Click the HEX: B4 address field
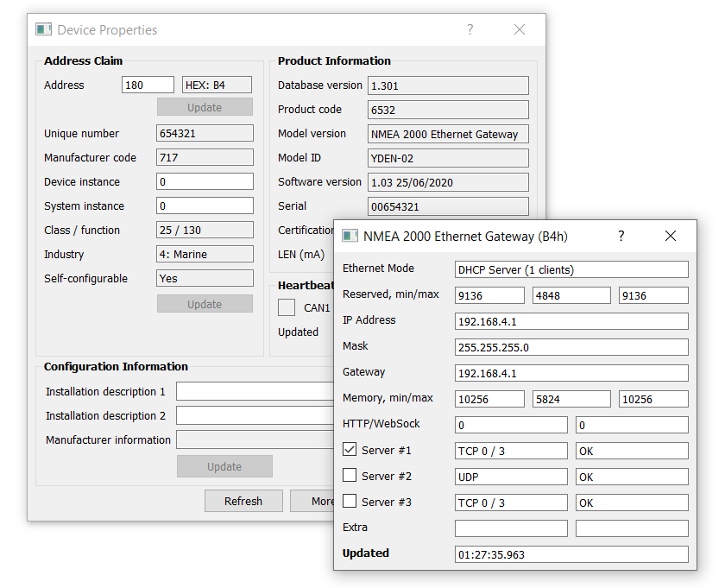 pos(217,85)
